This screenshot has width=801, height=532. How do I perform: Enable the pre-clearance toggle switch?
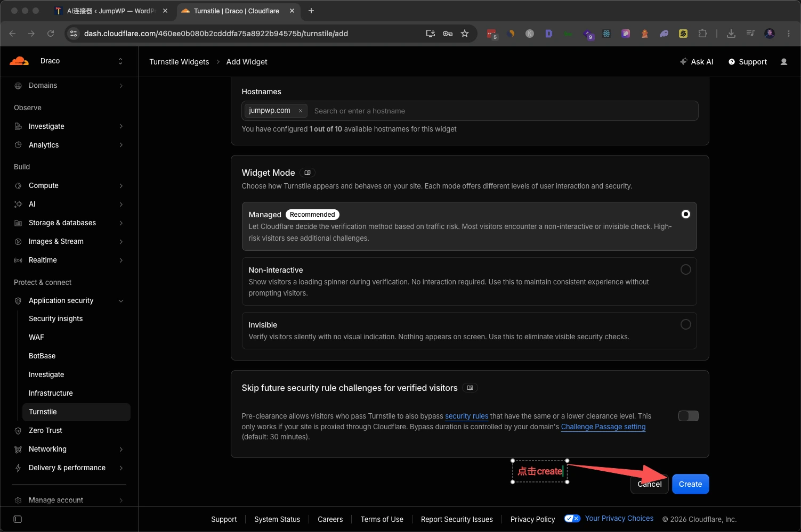click(688, 416)
